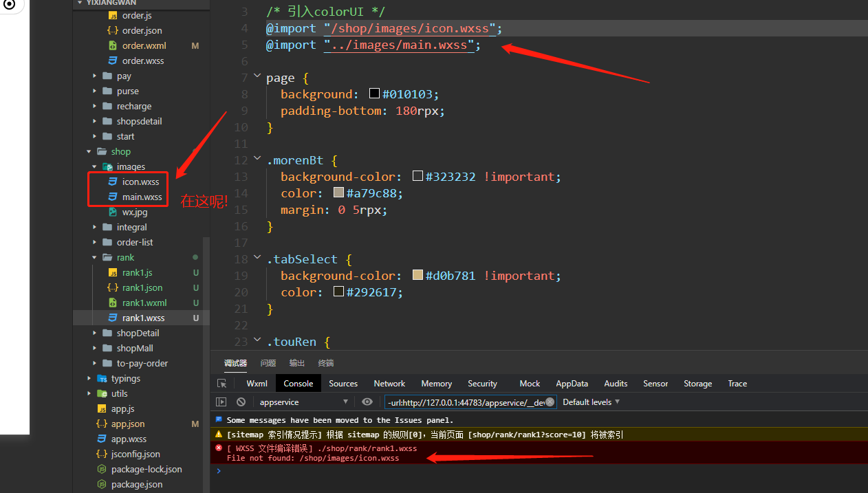This screenshot has height=493, width=868.
Task: Clear the console filter field
Action: click(x=550, y=402)
